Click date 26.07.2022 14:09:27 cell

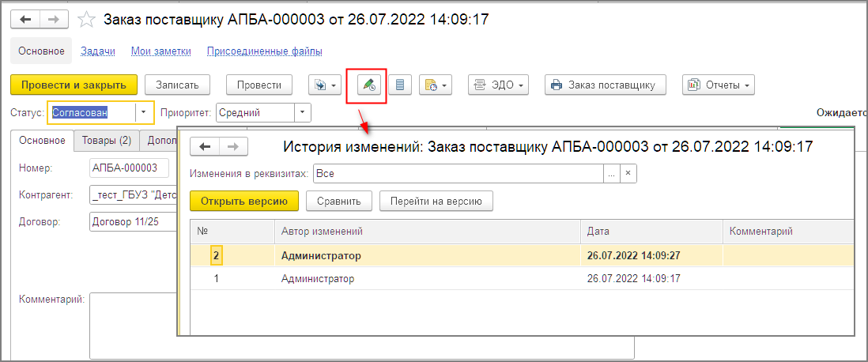[x=651, y=256]
